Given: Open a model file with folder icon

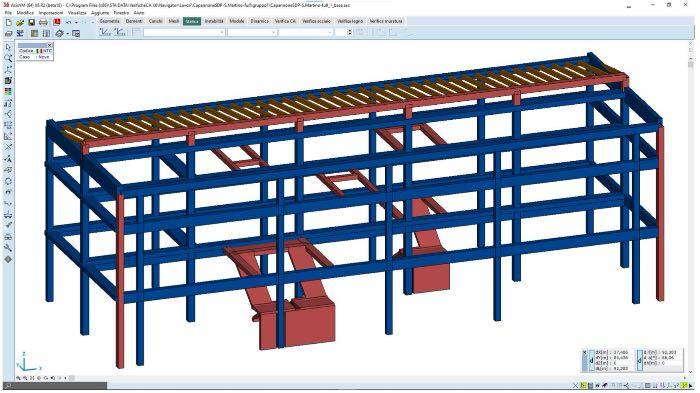Looking at the screenshot, I should [20, 22].
